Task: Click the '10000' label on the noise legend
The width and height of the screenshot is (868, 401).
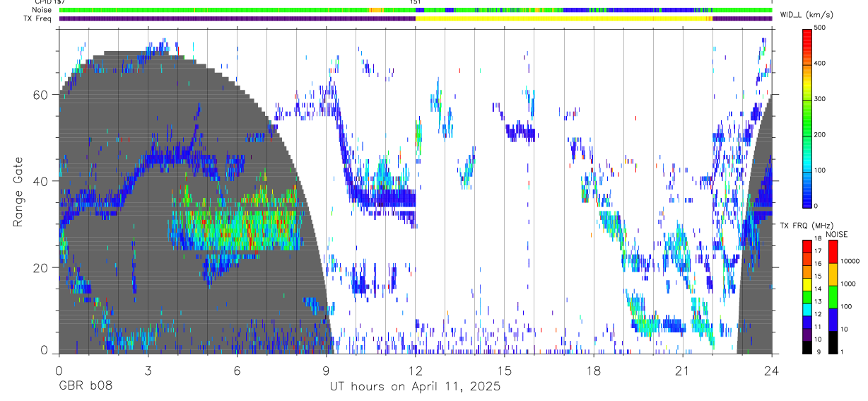Action: click(x=850, y=261)
